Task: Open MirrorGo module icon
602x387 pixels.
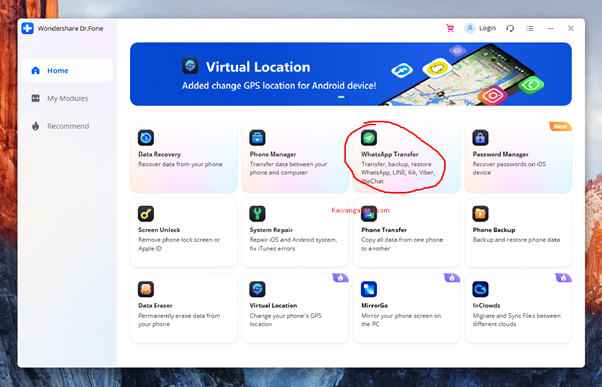Action: click(369, 289)
